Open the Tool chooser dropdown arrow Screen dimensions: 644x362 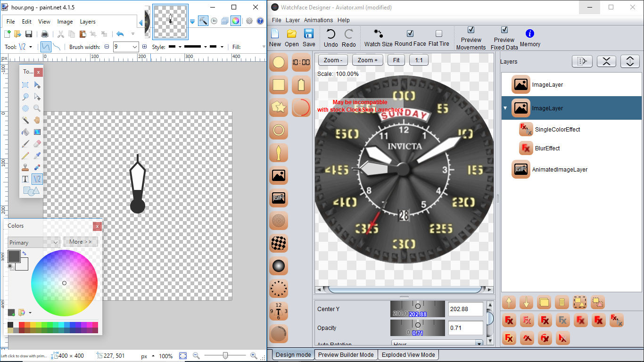tap(31, 47)
